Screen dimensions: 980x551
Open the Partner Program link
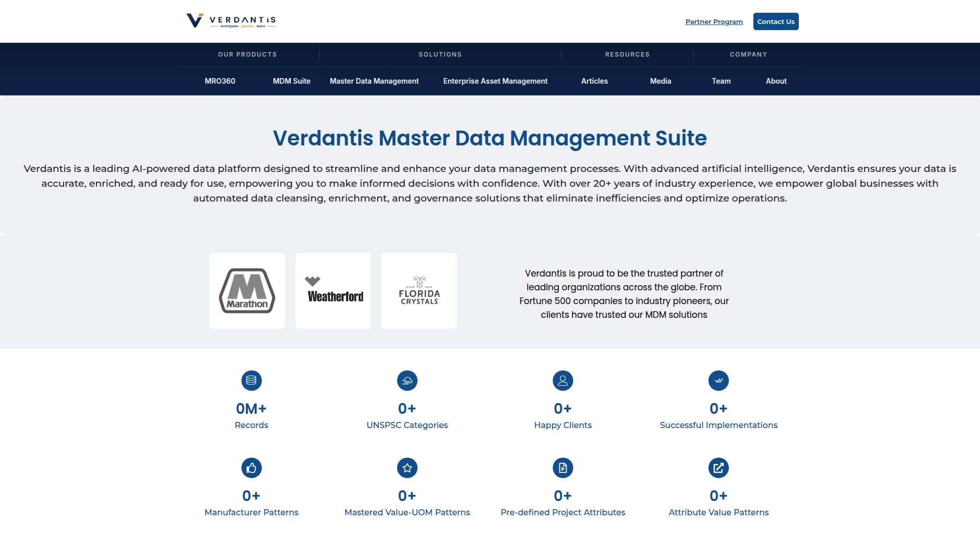(x=714, y=21)
